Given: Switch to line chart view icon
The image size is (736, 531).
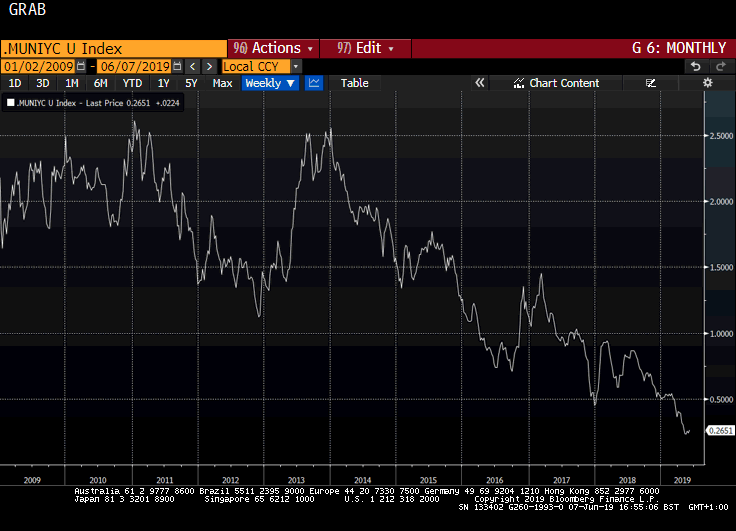Looking at the screenshot, I should coord(314,83).
